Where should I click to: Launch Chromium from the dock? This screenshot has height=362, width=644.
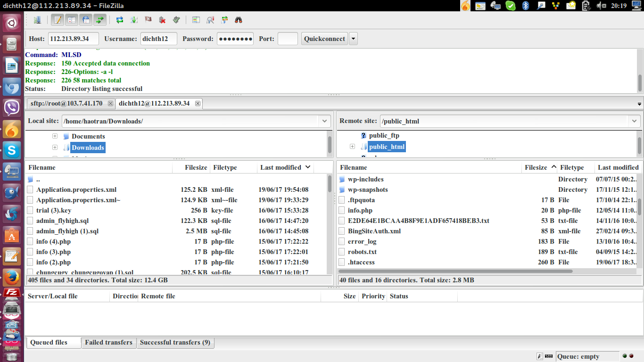tap(12, 87)
